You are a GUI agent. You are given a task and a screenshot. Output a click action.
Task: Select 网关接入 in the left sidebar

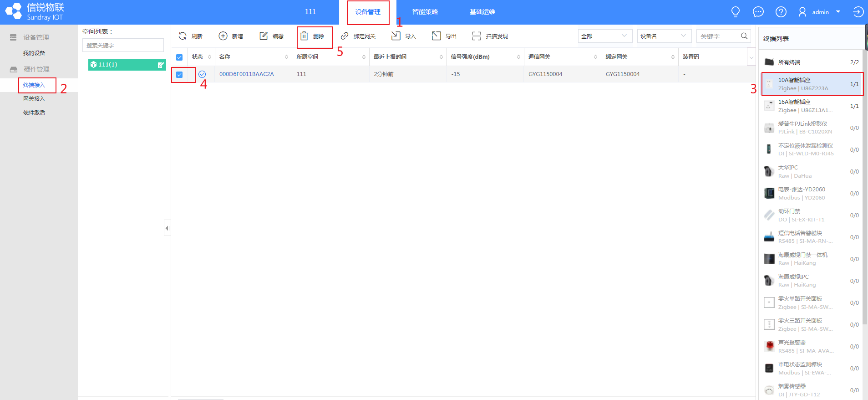(34, 99)
